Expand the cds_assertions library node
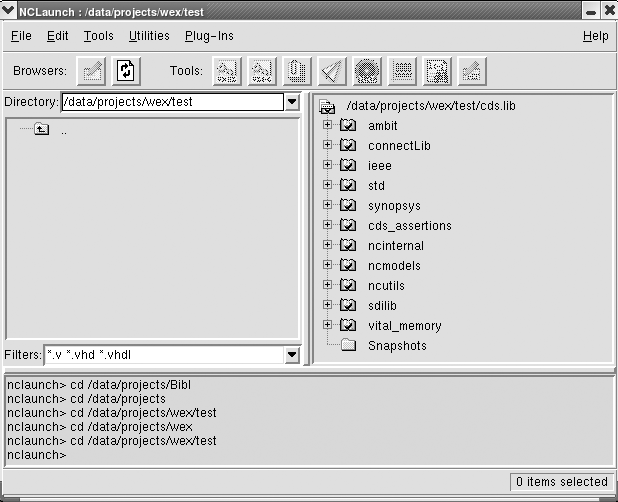The width and height of the screenshot is (618, 502). [x=327, y=225]
